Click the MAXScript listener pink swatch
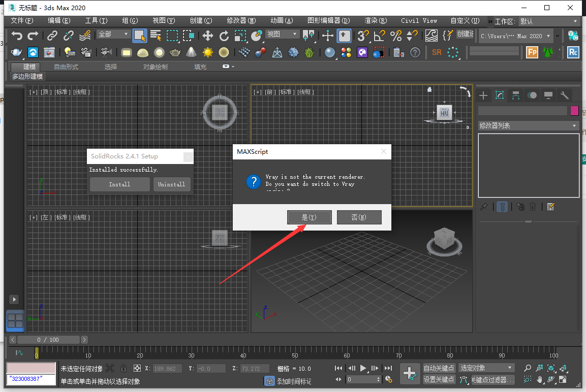The width and height of the screenshot is (586, 392). (x=31, y=368)
